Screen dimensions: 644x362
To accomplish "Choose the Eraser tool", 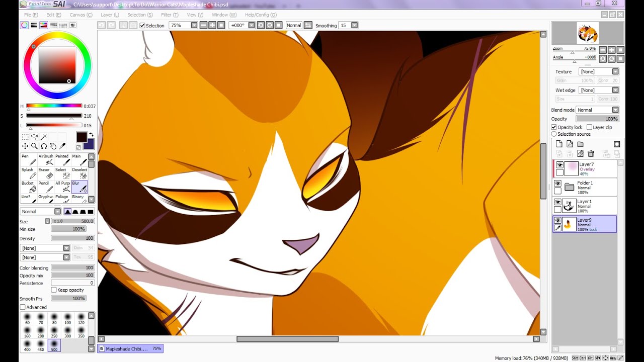I will coord(46,173).
